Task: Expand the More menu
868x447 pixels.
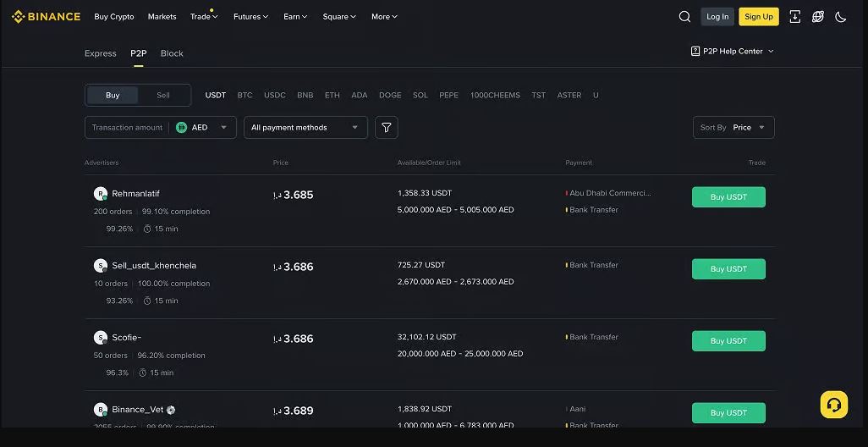Action: click(384, 17)
